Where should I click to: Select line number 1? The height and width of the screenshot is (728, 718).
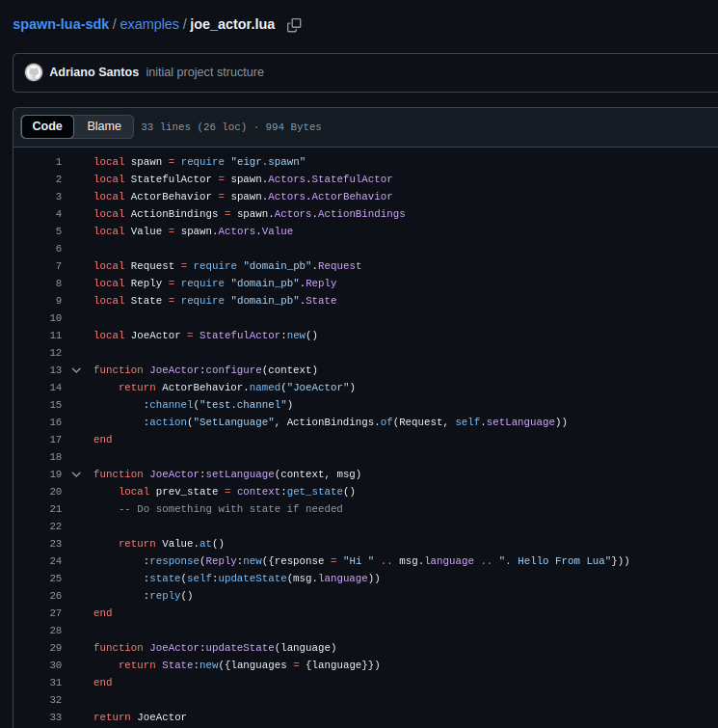pos(59,162)
